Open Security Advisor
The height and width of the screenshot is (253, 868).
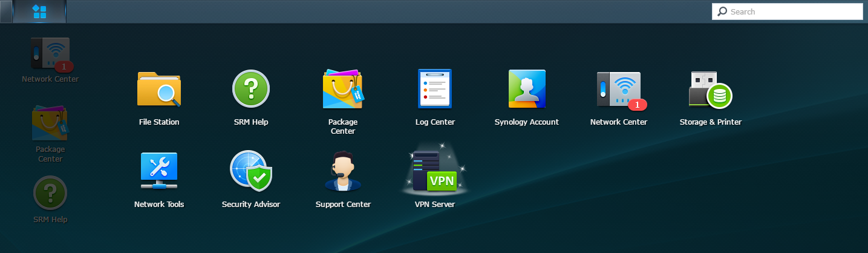251,171
